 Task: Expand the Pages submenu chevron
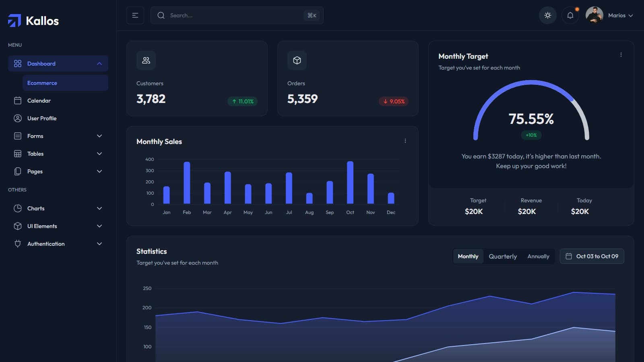click(x=99, y=171)
